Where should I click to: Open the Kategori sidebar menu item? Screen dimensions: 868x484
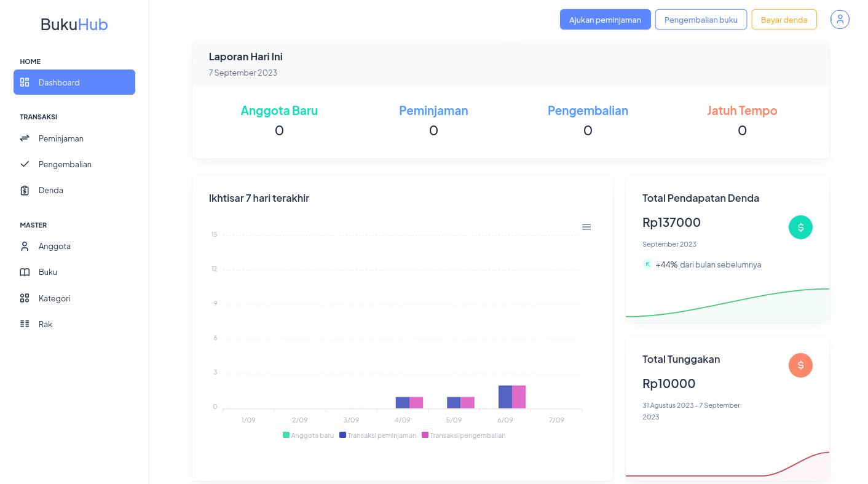54,298
